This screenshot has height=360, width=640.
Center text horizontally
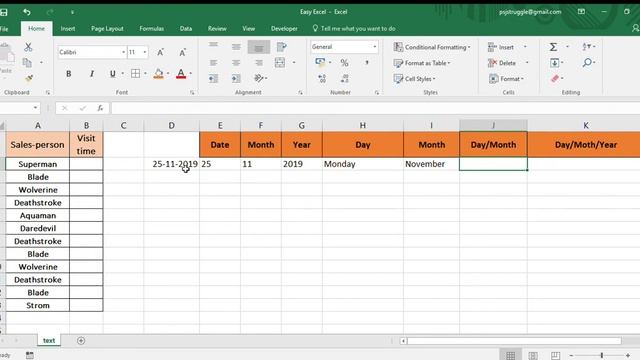point(236,63)
